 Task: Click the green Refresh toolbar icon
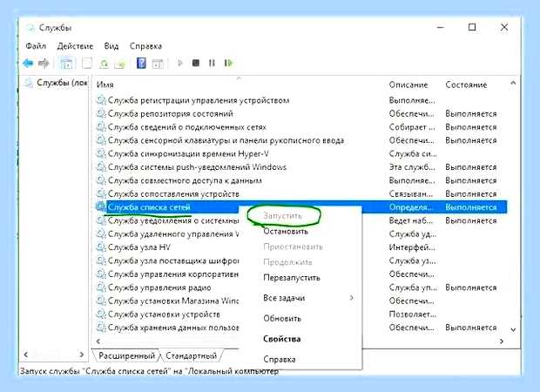coord(104,64)
